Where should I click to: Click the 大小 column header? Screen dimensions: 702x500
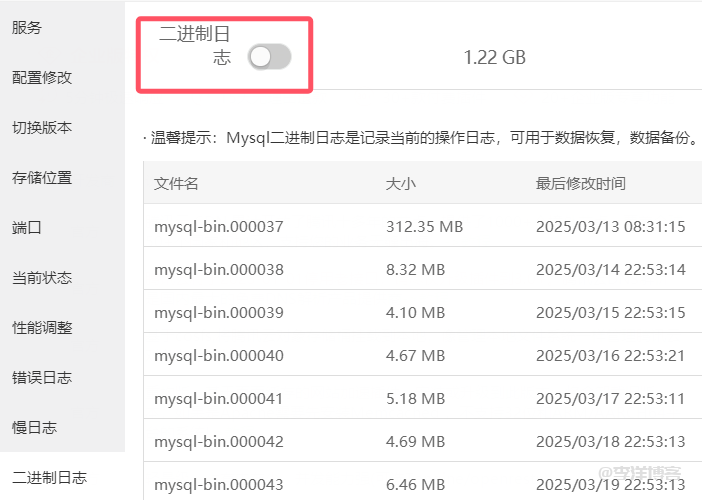point(400,184)
